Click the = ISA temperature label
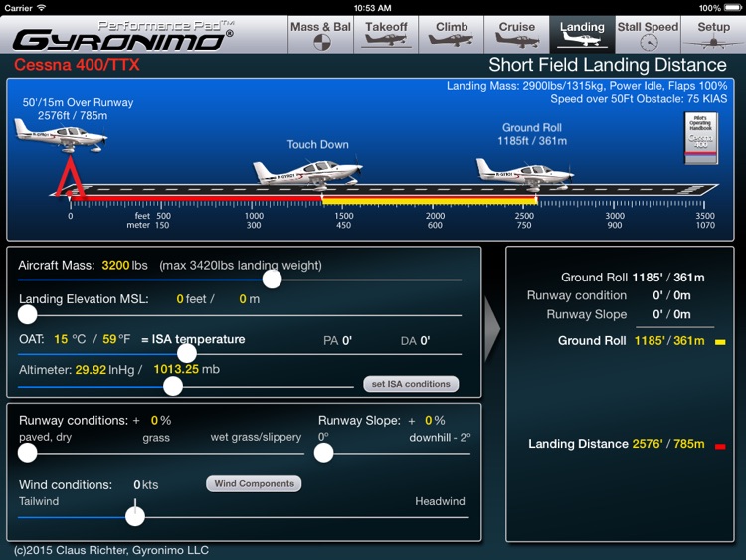This screenshot has height=560, width=746. tap(193, 339)
